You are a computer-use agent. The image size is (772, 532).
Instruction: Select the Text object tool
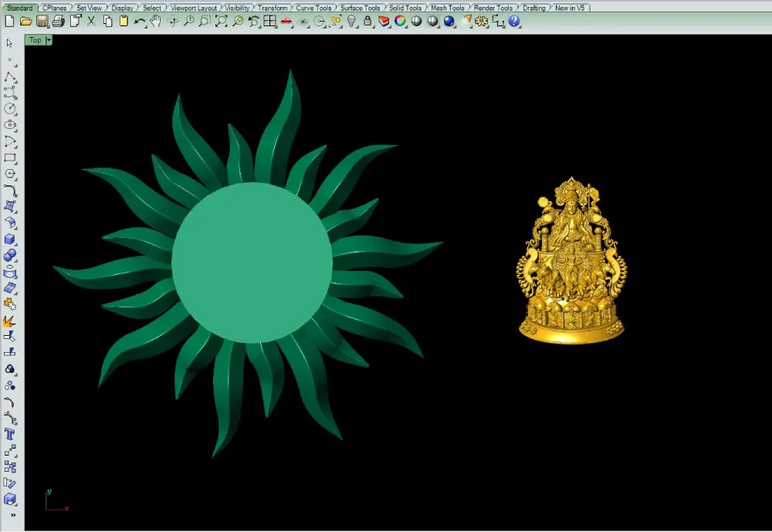pos(10,435)
